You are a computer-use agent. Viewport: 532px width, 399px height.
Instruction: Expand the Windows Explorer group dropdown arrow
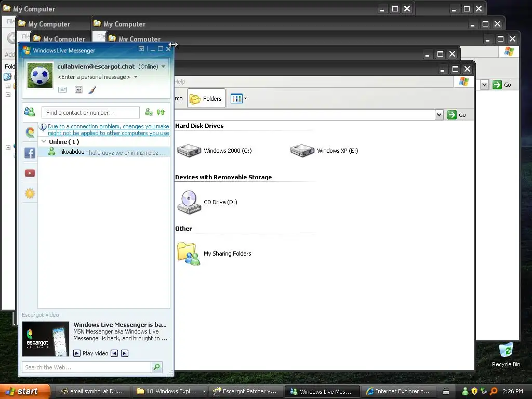pyautogui.click(x=204, y=392)
